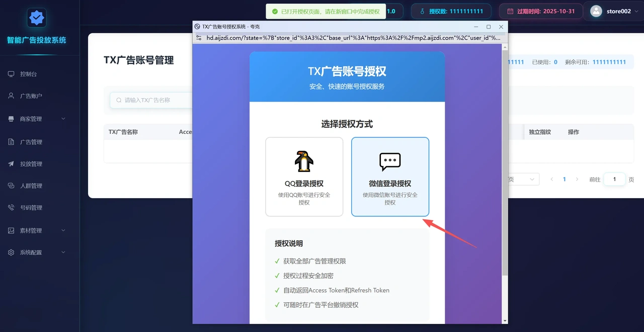Click the 素材管理 image icon
The image size is (644, 332).
pos(11,230)
